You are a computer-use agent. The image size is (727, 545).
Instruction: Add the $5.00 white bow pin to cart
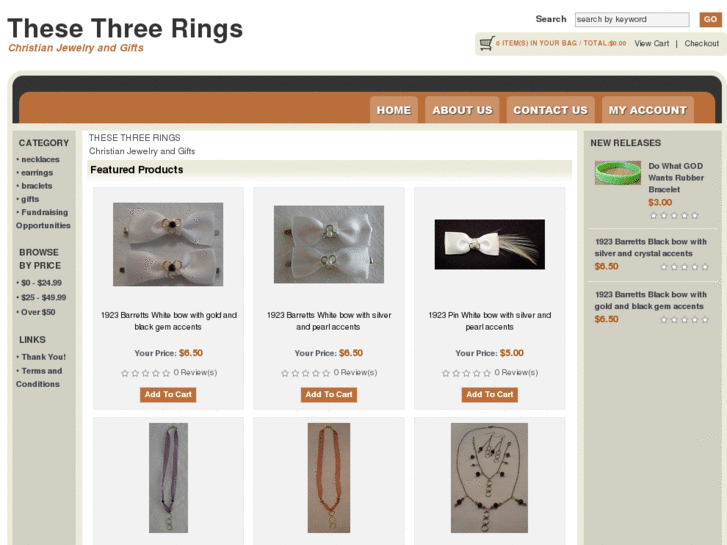490,395
